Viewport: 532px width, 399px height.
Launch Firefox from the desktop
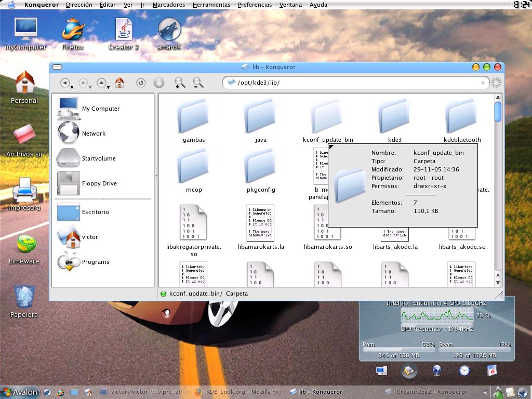tap(72, 34)
